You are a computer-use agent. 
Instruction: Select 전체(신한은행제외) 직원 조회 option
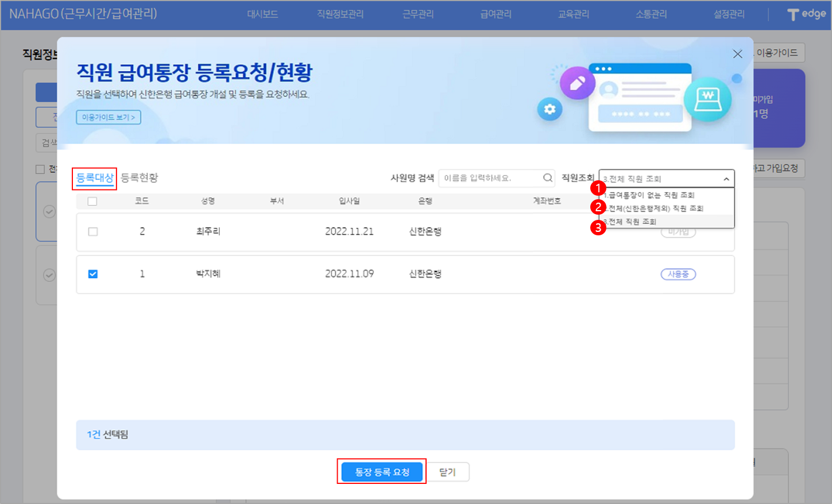point(667,208)
